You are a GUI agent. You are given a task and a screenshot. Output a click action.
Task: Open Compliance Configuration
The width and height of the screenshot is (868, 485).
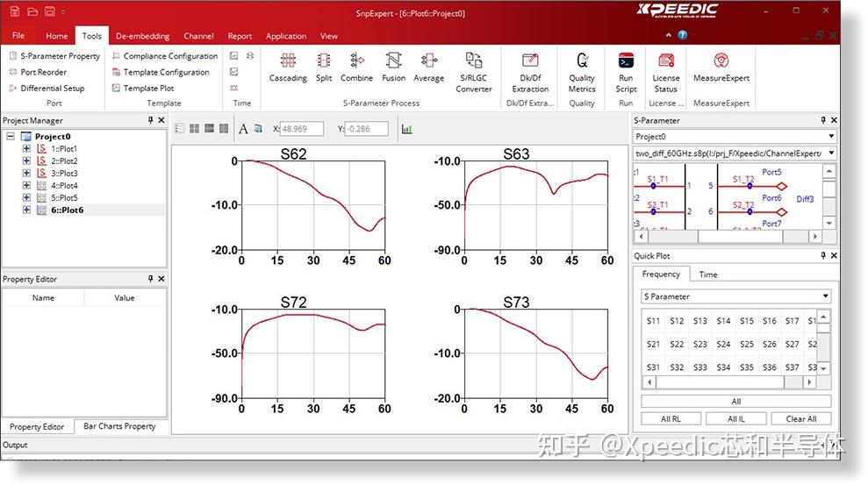pyautogui.click(x=165, y=56)
